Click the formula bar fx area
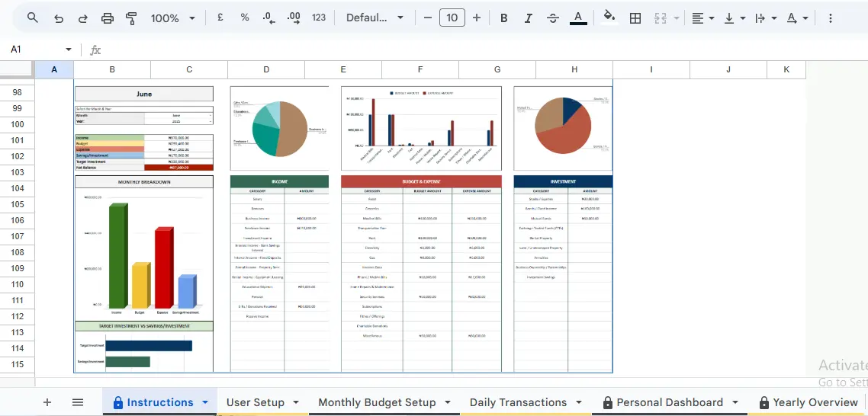The height and width of the screenshot is (416, 868). tap(96, 50)
